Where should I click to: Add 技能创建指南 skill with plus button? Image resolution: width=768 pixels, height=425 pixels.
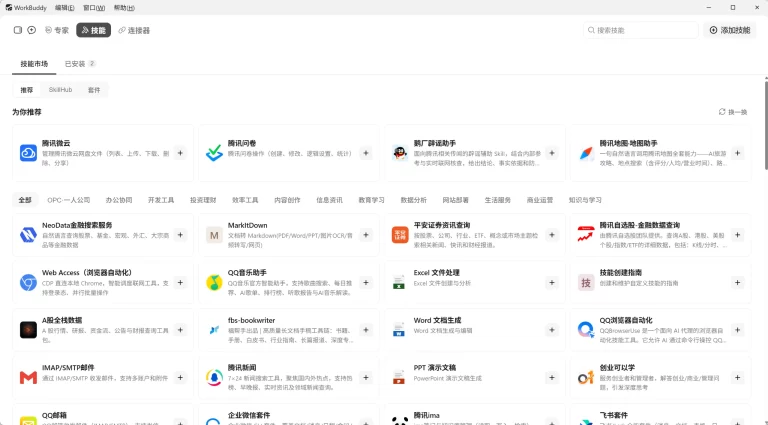pos(737,283)
